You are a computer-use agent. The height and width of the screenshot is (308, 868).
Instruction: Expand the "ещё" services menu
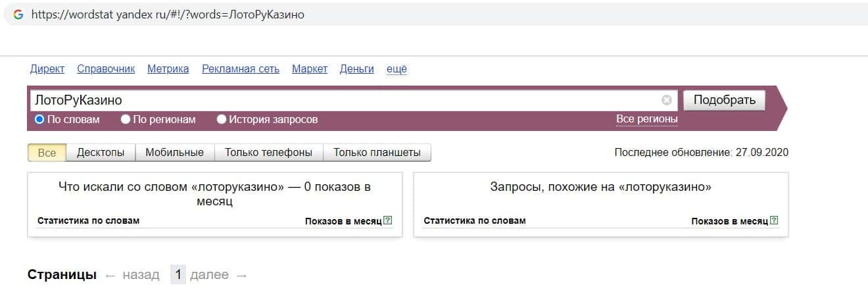pos(397,69)
